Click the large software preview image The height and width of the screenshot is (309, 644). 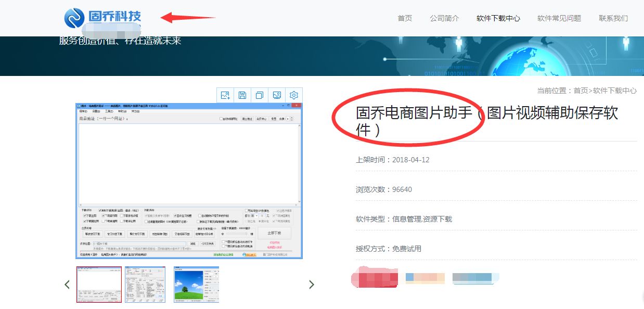[x=189, y=181]
